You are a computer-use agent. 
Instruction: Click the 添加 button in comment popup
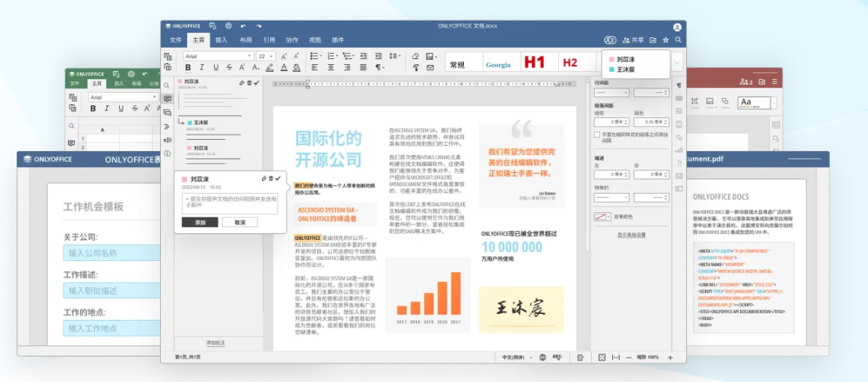200,222
